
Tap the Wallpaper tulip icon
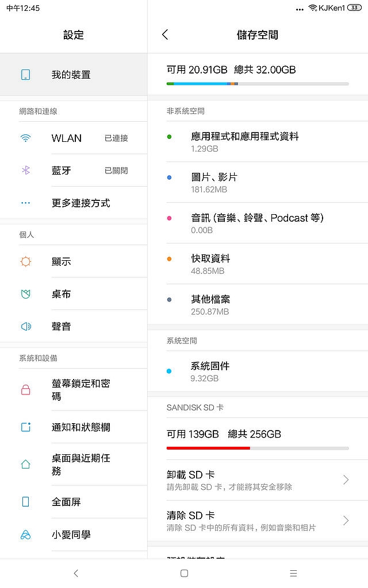point(25,294)
